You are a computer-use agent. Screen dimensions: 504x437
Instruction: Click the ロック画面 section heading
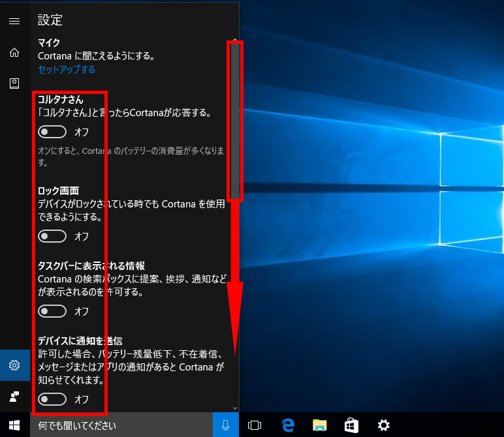58,190
